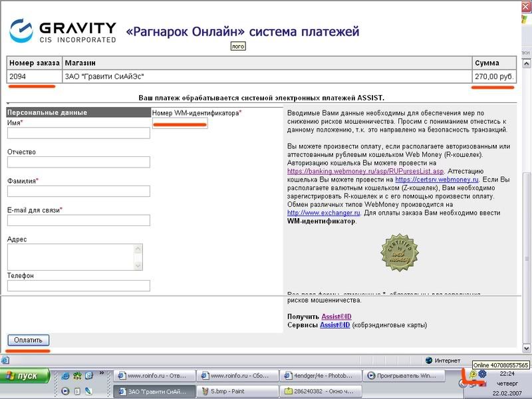Show hidden quick launch items with the » chevron
Image resolution: width=532 pixels, height=399 pixels.
coord(102,373)
